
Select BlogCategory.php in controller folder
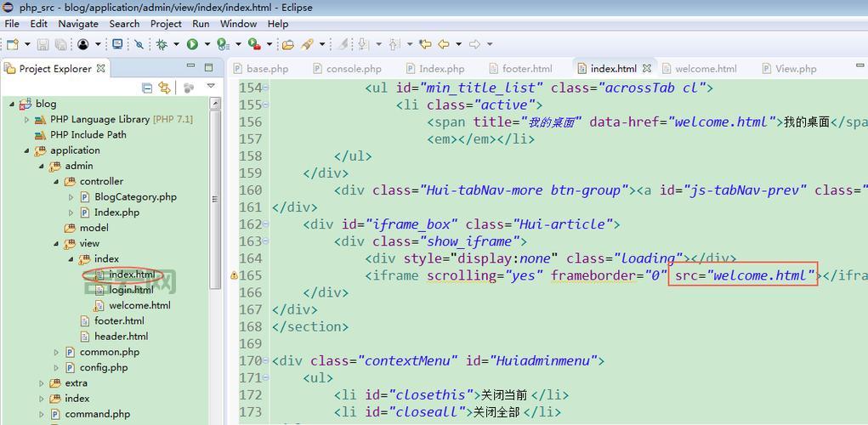(x=135, y=196)
